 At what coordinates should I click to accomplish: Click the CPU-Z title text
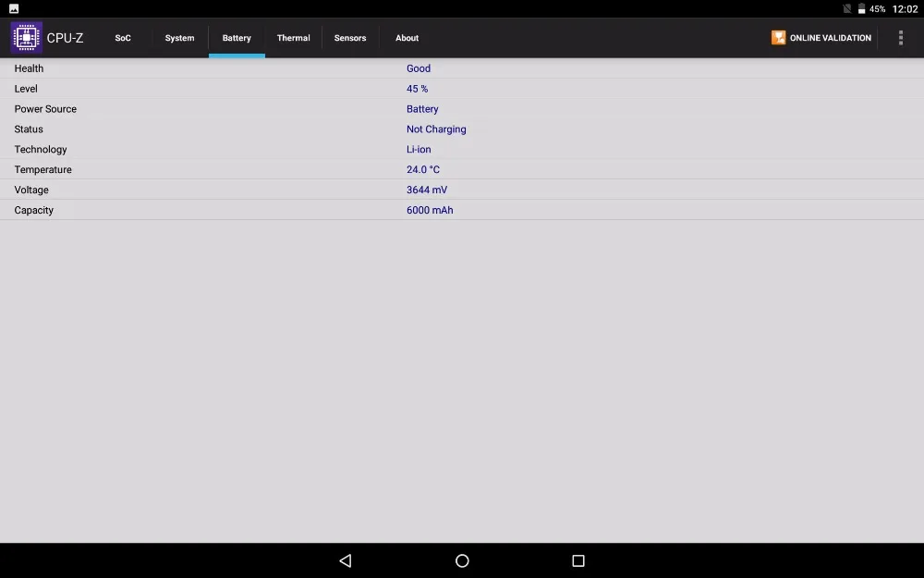tap(65, 38)
